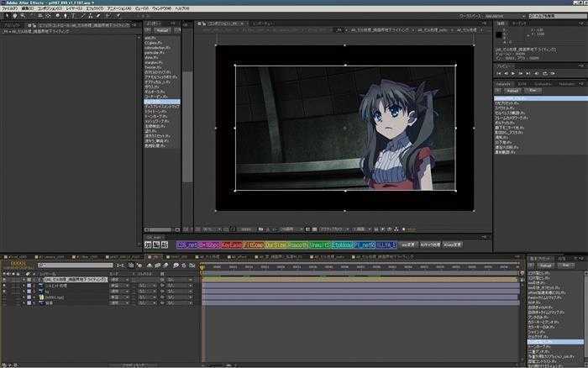Hide the second layer using its eye toggle
The width and height of the screenshot is (588, 368).
4,286
